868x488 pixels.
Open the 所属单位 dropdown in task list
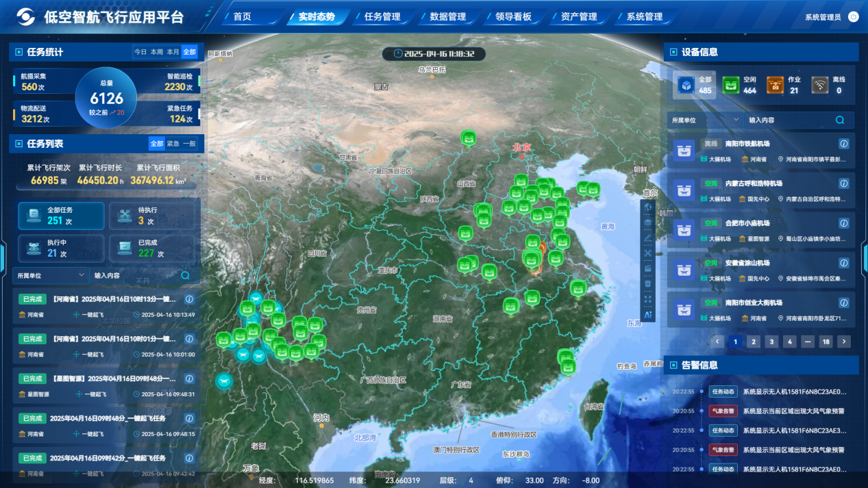(50, 275)
